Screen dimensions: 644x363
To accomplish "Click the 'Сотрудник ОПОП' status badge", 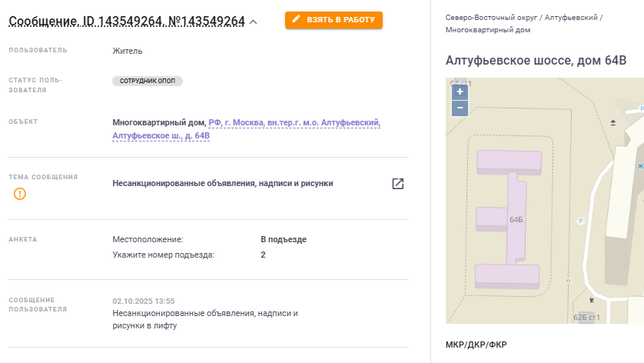I will click(148, 81).
